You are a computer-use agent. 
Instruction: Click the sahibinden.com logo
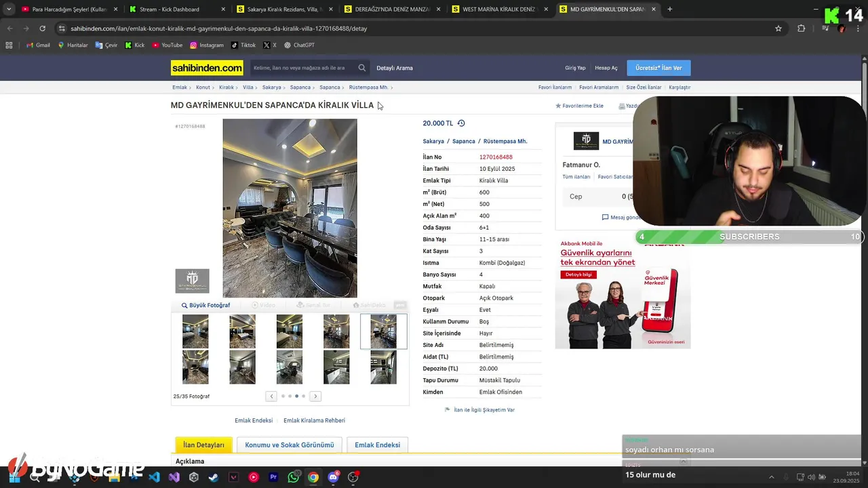point(207,68)
